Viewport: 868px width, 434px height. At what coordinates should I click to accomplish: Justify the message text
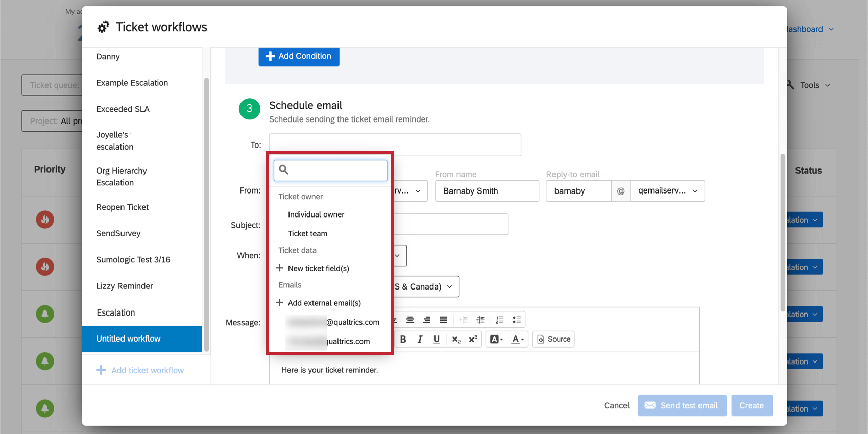[x=444, y=320]
